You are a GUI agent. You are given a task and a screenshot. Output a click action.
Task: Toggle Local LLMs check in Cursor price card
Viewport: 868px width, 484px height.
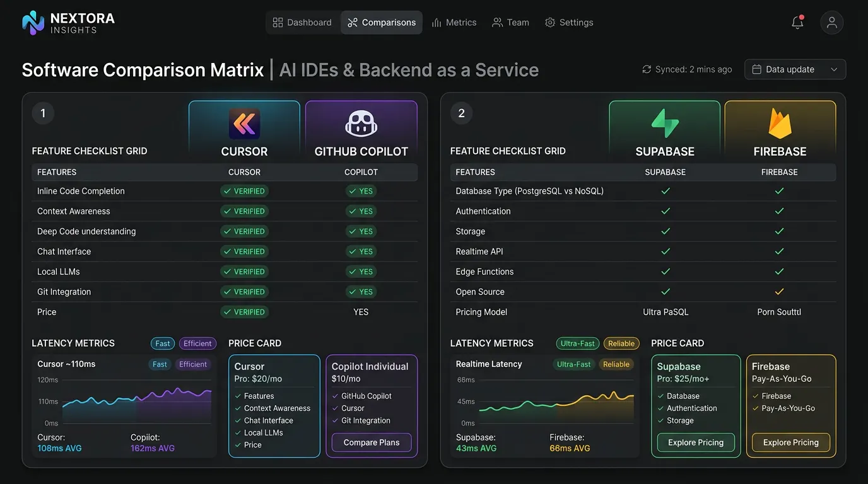tap(238, 433)
